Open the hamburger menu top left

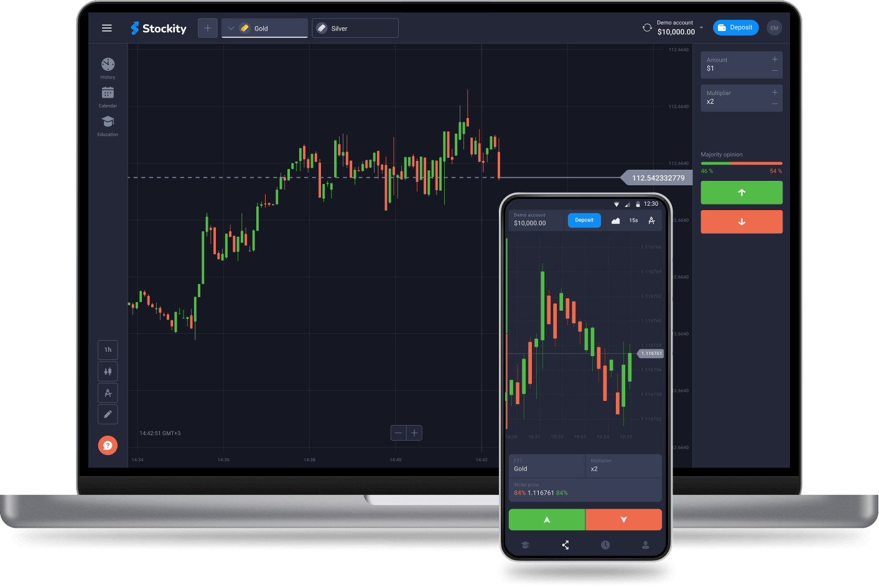pyautogui.click(x=106, y=27)
